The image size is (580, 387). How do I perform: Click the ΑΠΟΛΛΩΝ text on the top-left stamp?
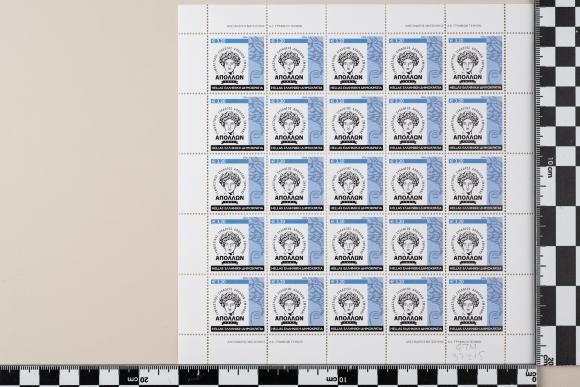[x=230, y=77]
